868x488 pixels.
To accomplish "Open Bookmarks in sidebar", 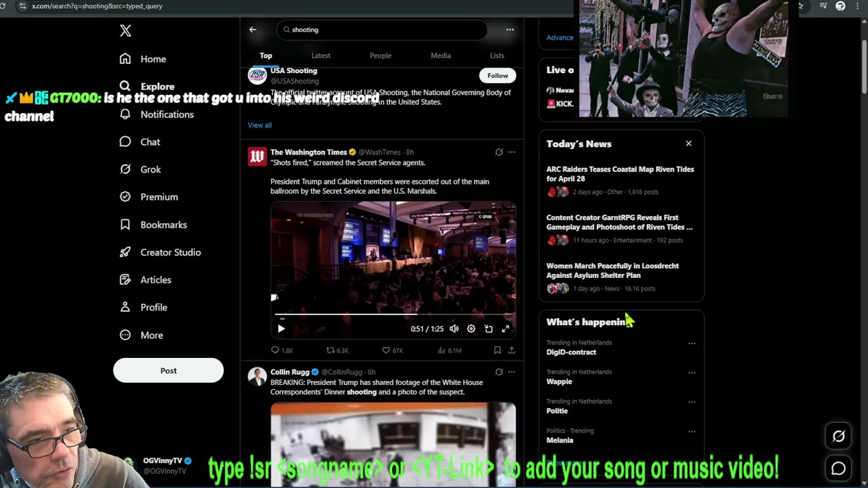I will (153, 224).
